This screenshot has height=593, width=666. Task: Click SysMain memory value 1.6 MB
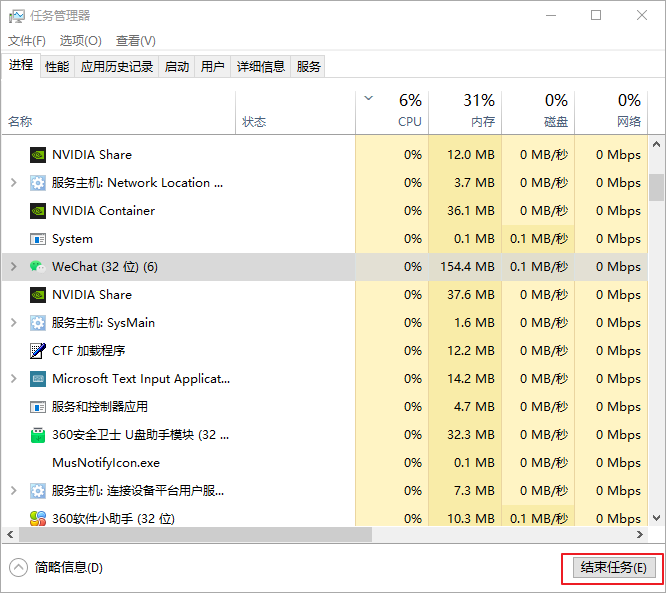tap(474, 323)
